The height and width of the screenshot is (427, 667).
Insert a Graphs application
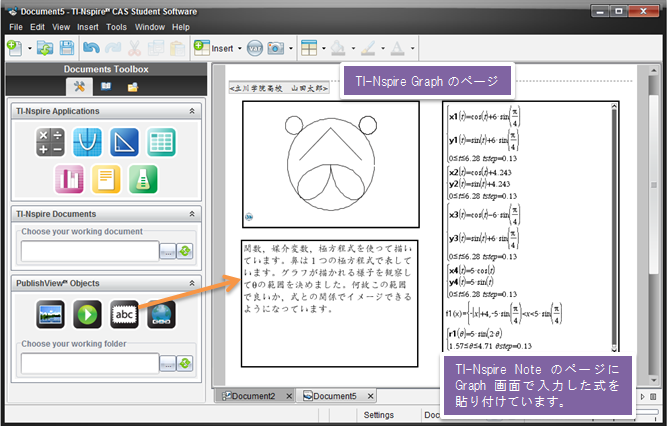[87, 142]
